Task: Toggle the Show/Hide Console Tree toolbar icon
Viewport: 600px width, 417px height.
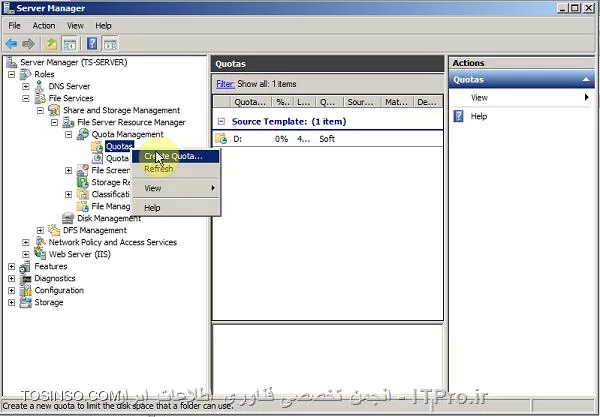Action: click(x=70, y=44)
